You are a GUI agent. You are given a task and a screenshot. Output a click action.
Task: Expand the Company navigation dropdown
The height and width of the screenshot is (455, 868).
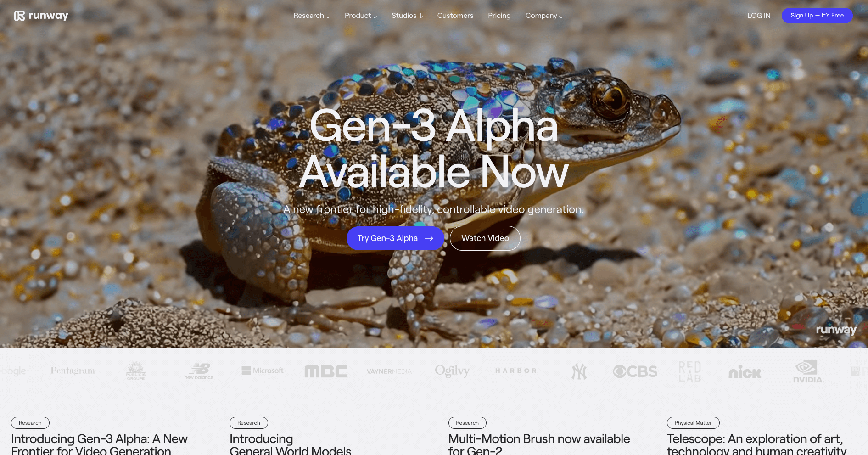(x=544, y=16)
